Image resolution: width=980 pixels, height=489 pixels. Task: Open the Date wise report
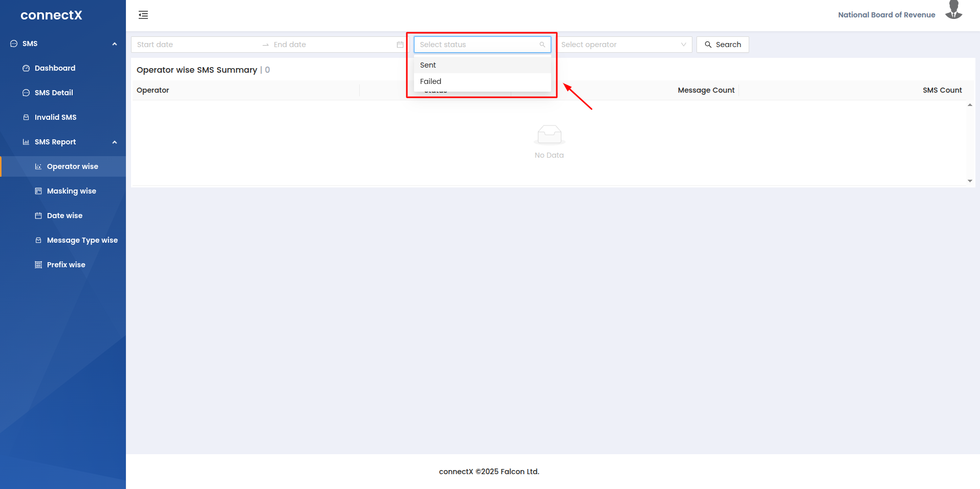[64, 216]
